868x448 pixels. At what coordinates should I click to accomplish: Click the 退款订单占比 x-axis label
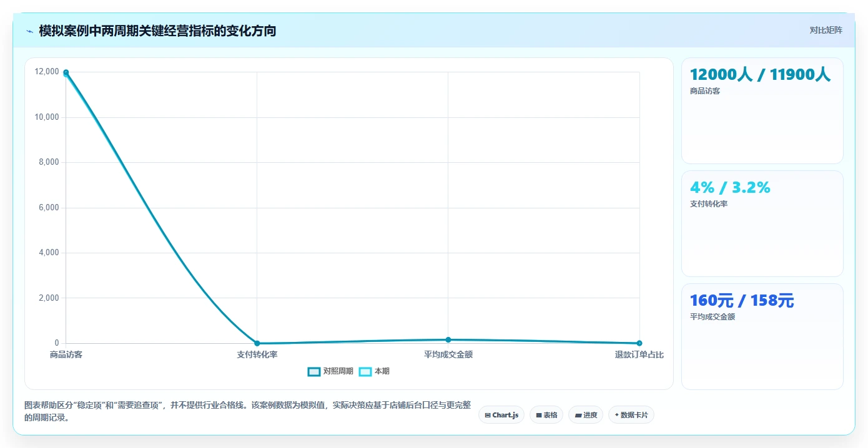[x=639, y=354]
